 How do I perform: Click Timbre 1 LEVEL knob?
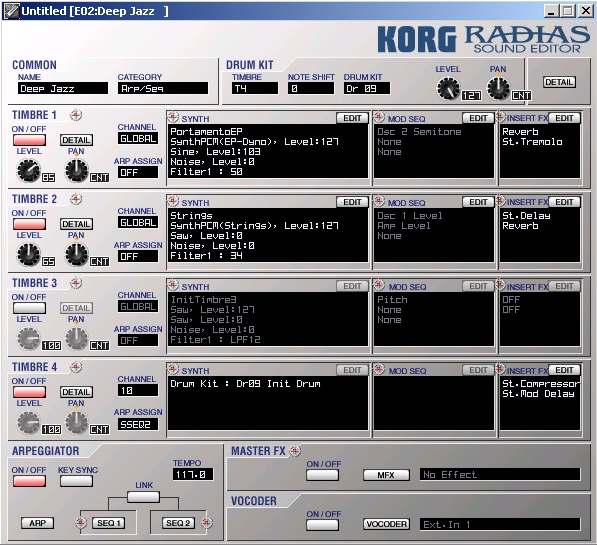pyautogui.click(x=29, y=170)
